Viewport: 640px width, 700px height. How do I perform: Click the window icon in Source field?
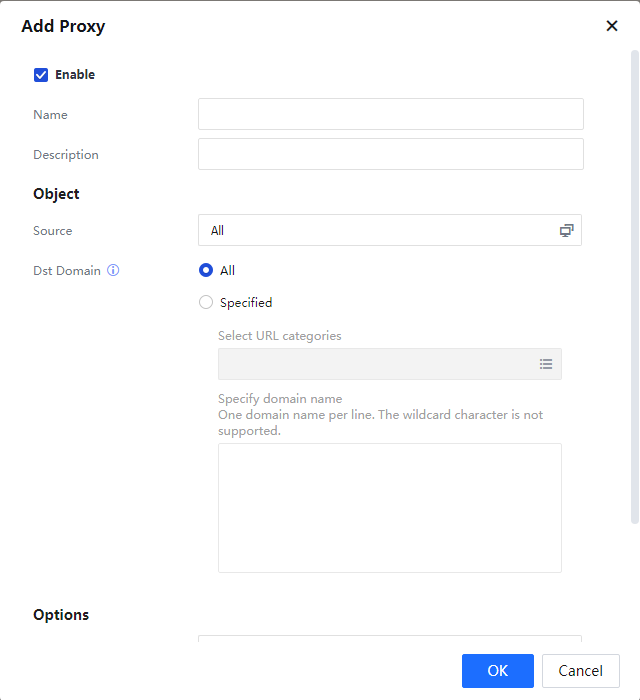(x=566, y=230)
